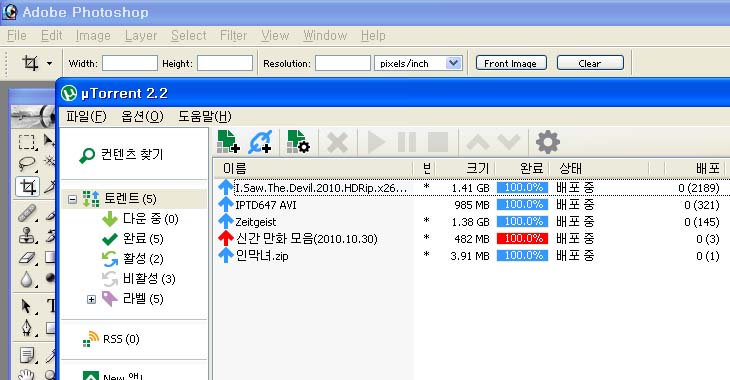
Task: Select the Photoshop Crop tool in toolbox
Action: tap(28, 187)
